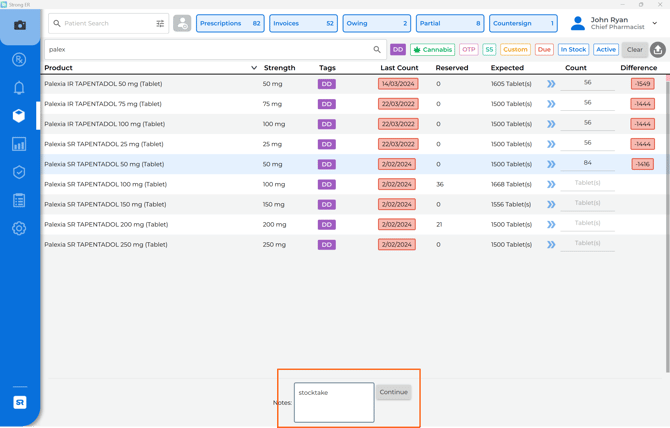The image size is (670, 428).
Task: Open the Prescriptions tab
Action: coord(230,23)
